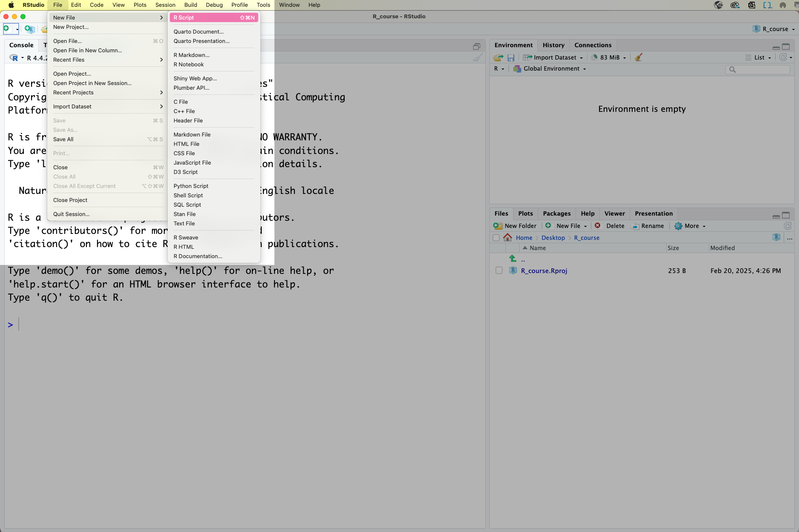Image resolution: width=799 pixels, height=532 pixels.
Task: Click the R project icon at path bar right
Action: (x=776, y=237)
